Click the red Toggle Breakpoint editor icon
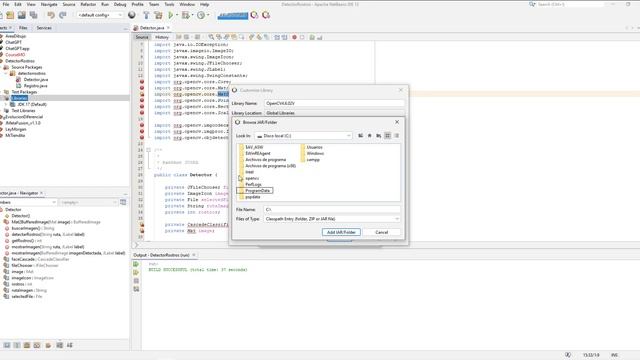The image size is (640, 360). (294, 37)
